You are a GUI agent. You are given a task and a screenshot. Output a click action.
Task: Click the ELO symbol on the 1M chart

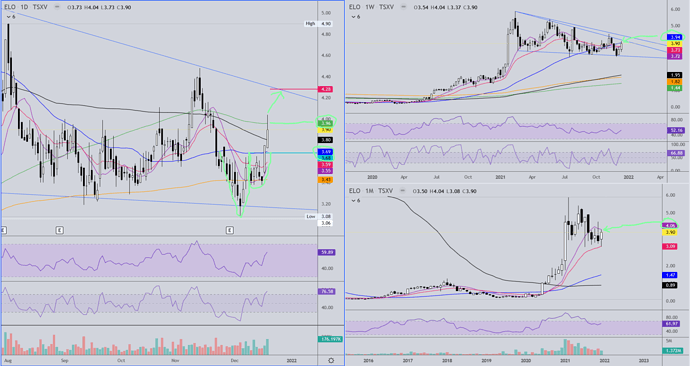click(x=355, y=191)
